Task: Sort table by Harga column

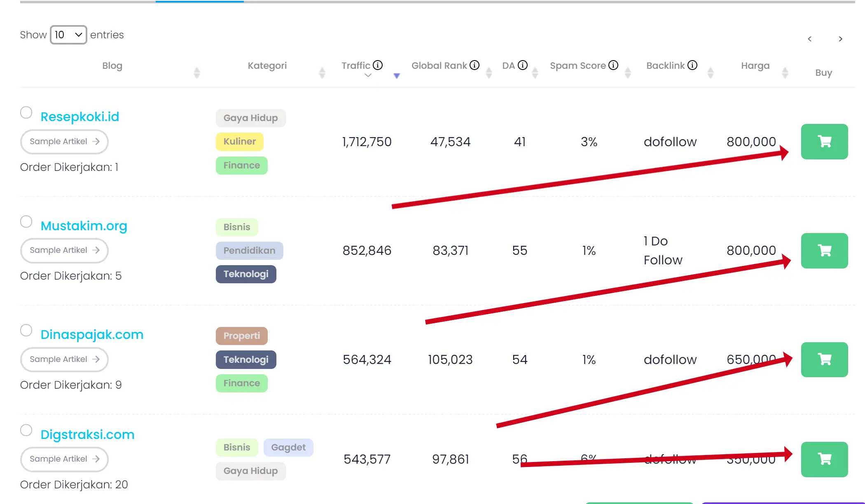Action: pyautogui.click(x=785, y=73)
